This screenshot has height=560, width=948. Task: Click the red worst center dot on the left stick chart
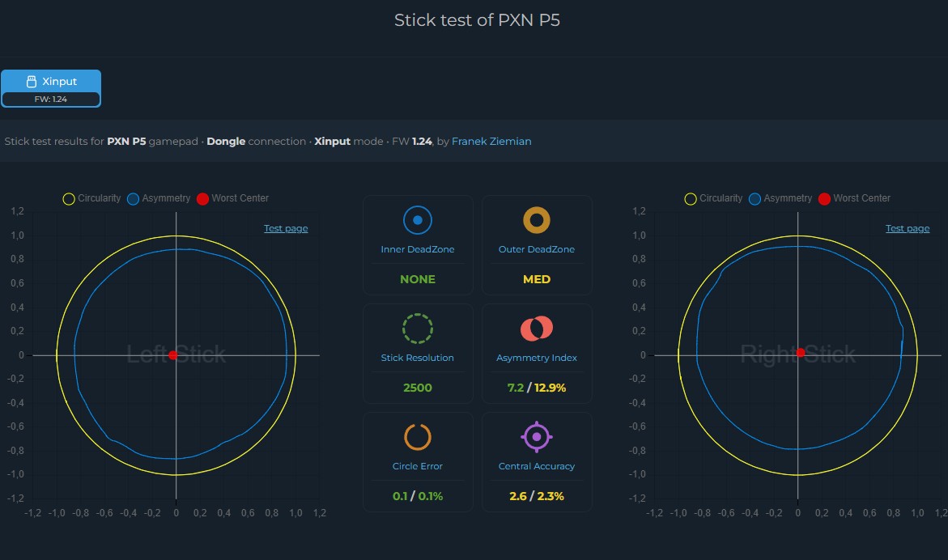173,355
